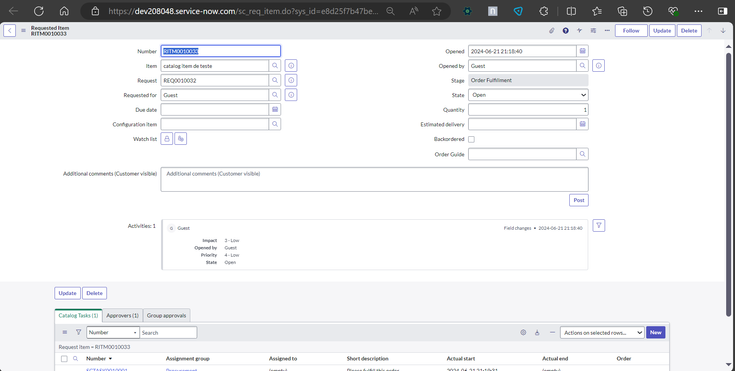
Task: Open browser settings and more menu
Action: click(698, 11)
